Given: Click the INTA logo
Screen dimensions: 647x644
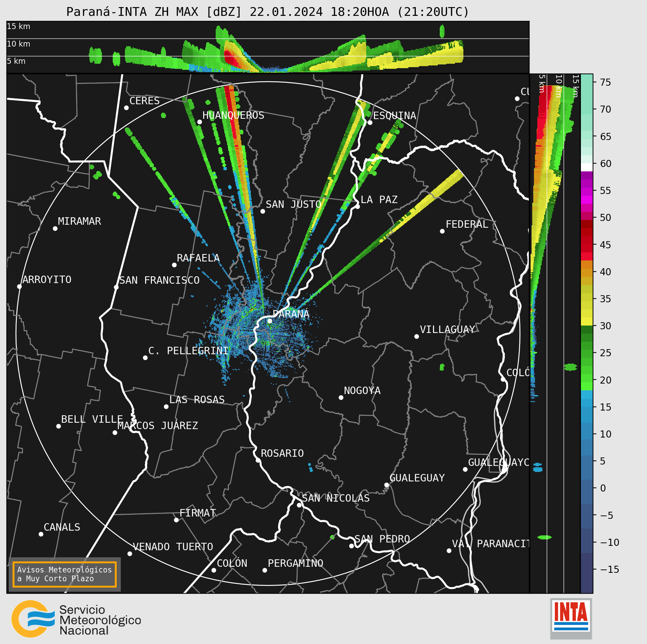Looking at the screenshot, I should coord(571,619).
